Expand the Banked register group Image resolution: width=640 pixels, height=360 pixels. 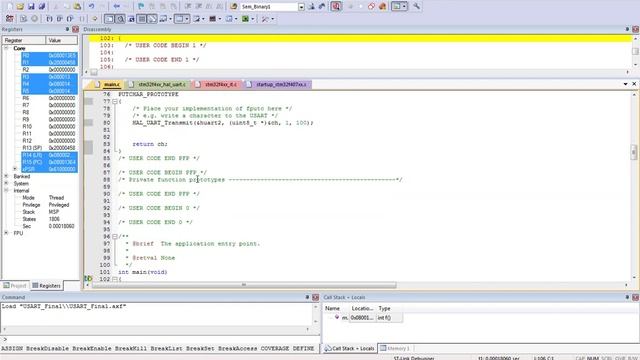pos(6,176)
